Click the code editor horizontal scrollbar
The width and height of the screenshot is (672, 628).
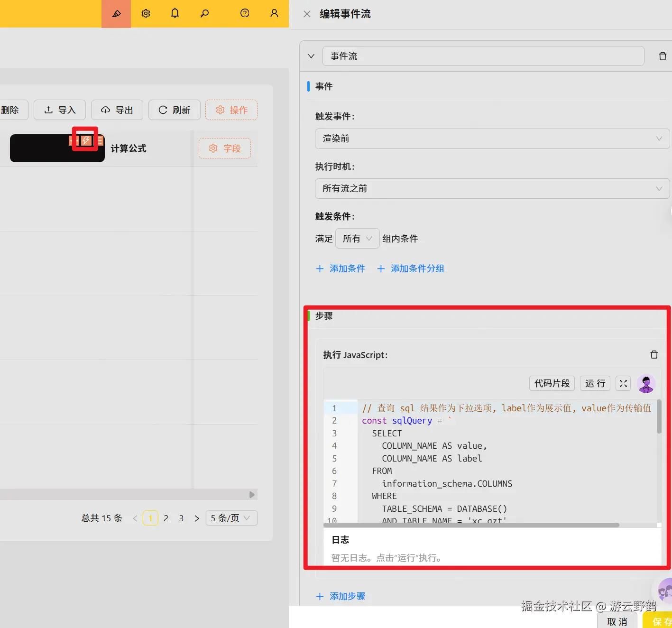(x=471, y=525)
